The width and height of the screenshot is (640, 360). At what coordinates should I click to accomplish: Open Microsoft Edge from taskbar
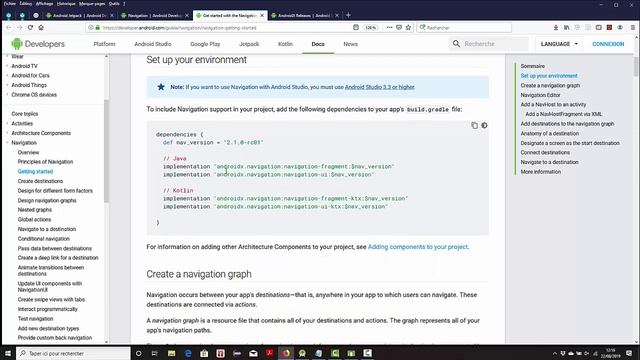point(188,353)
